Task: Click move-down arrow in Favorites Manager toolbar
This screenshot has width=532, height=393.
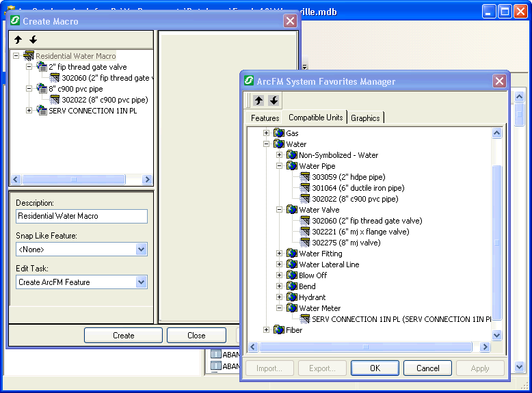Action: click(274, 100)
